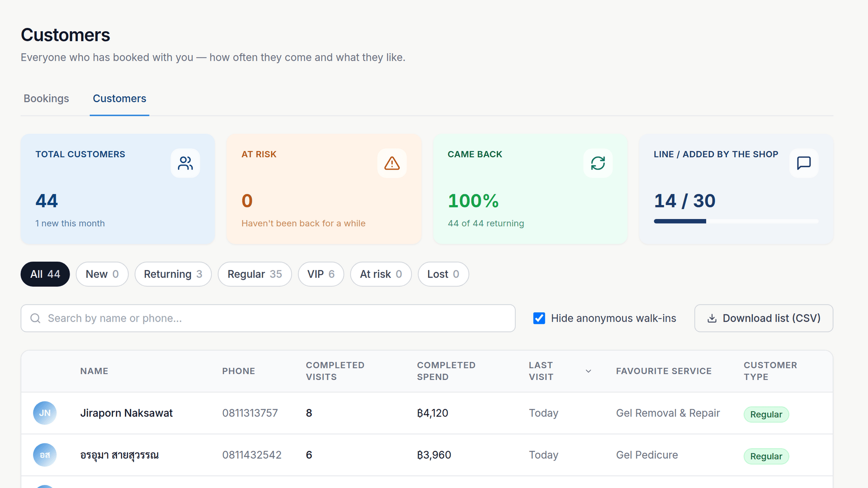The width and height of the screenshot is (868, 488).
Task: Focus the search by name or phone field
Action: coord(268,318)
